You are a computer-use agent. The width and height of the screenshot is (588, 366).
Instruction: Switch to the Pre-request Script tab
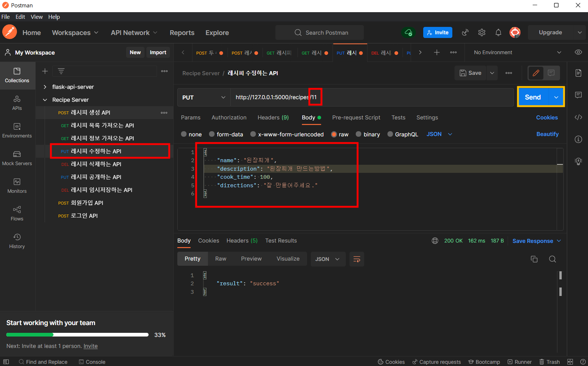tap(356, 118)
